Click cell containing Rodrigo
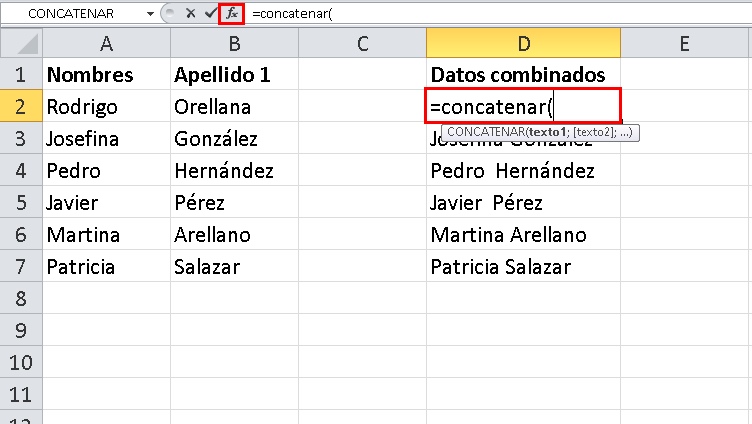This screenshot has height=424, width=752. (106, 107)
